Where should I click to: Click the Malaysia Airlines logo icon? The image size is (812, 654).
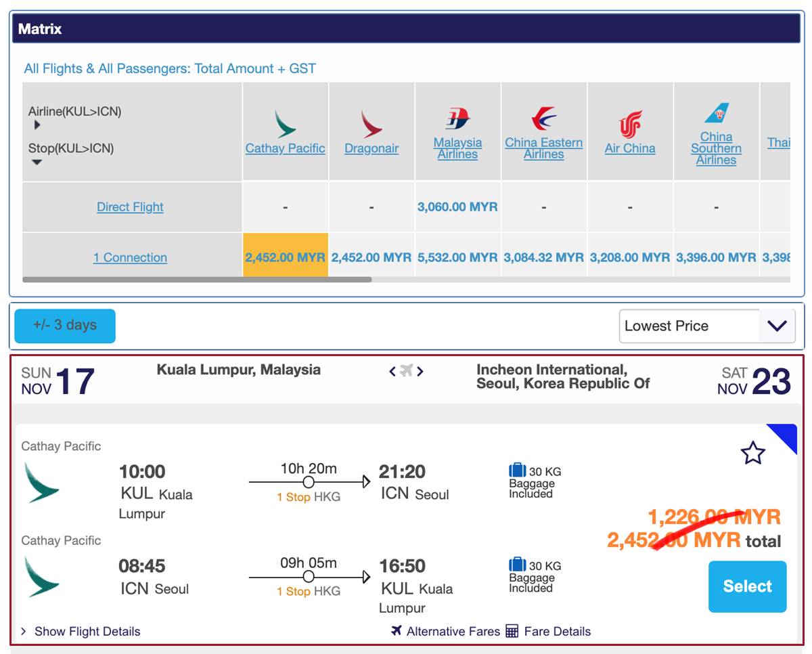point(457,118)
